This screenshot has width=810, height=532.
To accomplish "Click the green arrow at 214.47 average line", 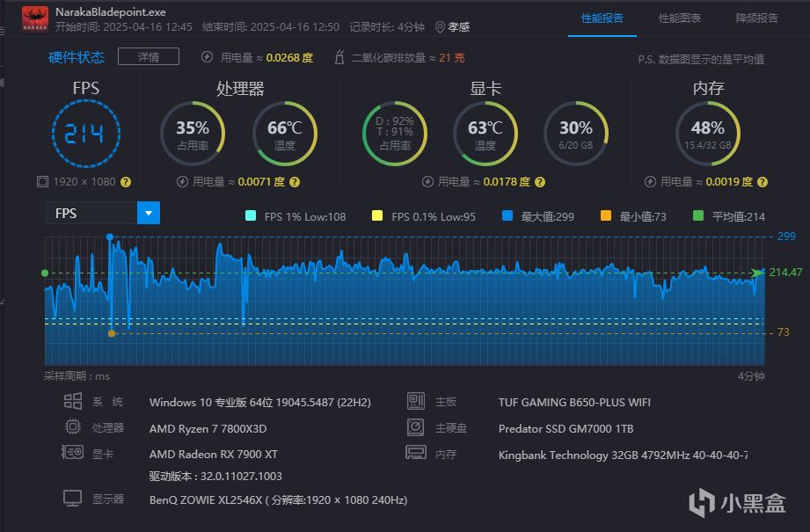I will point(758,273).
